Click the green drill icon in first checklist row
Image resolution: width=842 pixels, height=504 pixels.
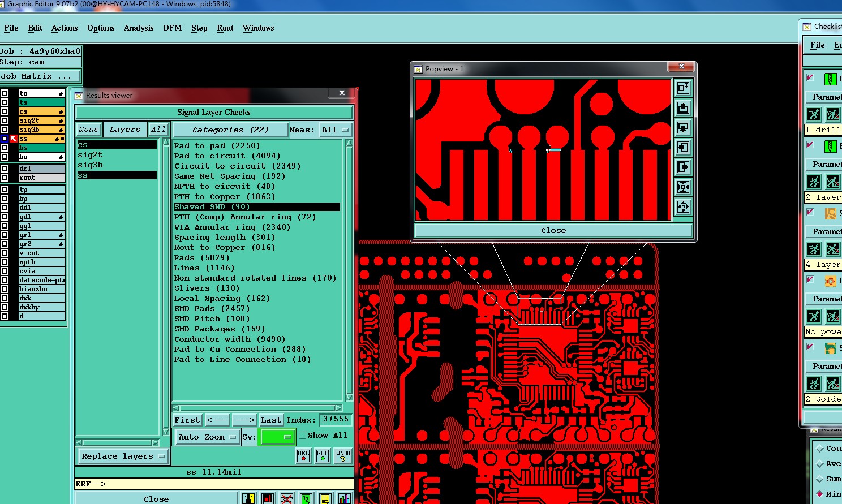pyautogui.click(x=830, y=79)
